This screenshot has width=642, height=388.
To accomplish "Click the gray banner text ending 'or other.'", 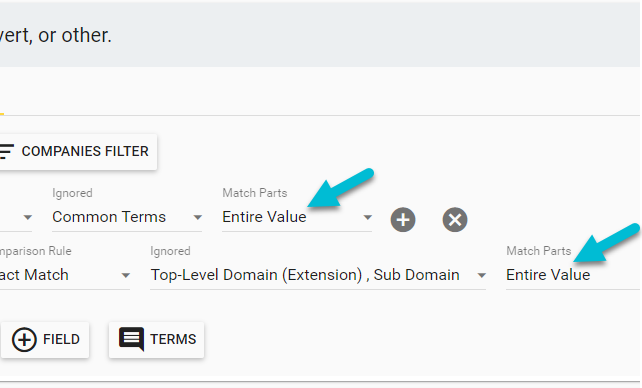I will coord(56,35).
